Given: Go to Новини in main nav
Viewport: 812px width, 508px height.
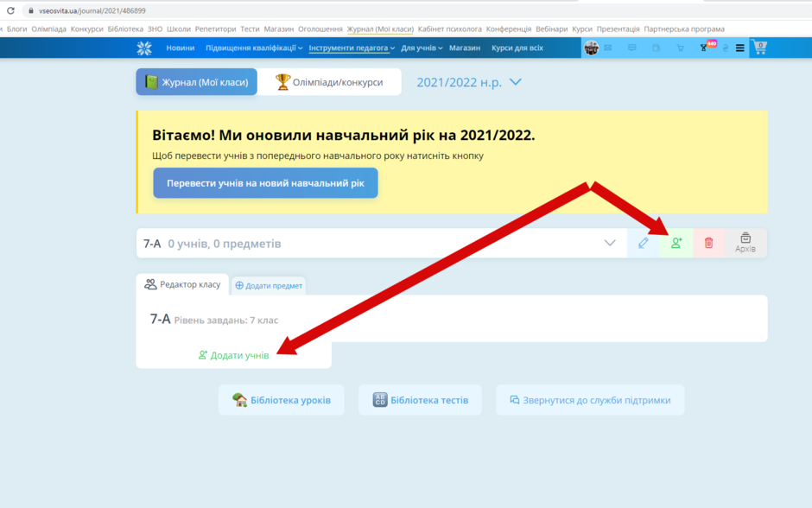Looking at the screenshot, I should 181,48.
